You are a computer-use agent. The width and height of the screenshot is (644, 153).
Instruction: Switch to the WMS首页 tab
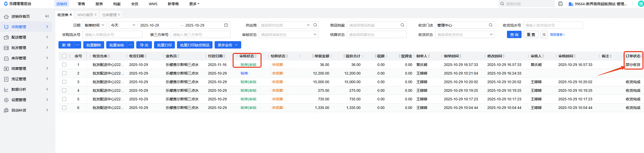click(85, 15)
